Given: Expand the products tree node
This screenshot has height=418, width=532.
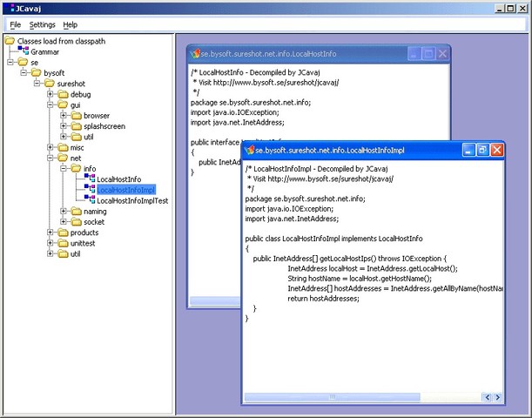Looking at the screenshot, I should tap(51, 232).
